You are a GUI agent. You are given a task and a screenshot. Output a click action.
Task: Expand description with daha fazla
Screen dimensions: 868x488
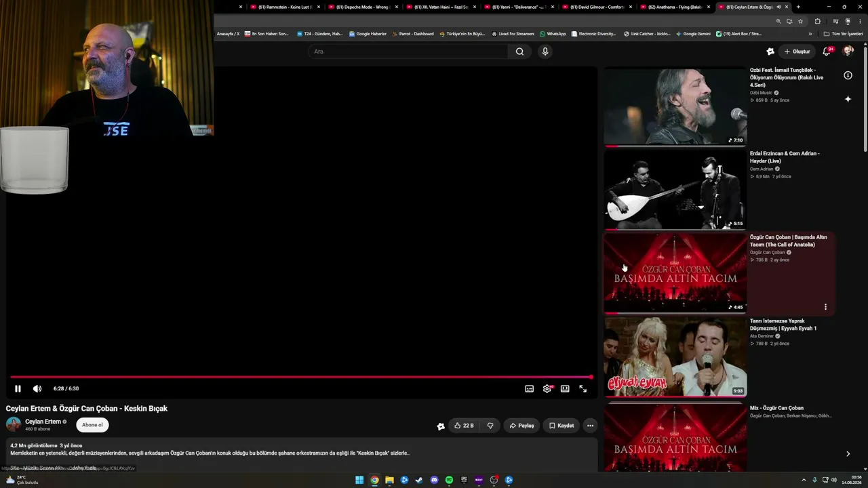pyautogui.click(x=84, y=468)
